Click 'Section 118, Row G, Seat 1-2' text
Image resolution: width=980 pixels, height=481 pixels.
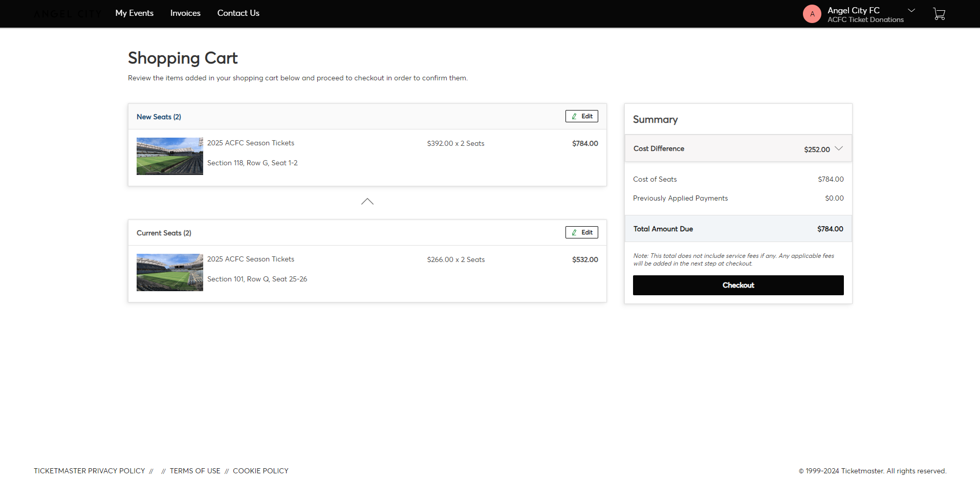point(252,163)
